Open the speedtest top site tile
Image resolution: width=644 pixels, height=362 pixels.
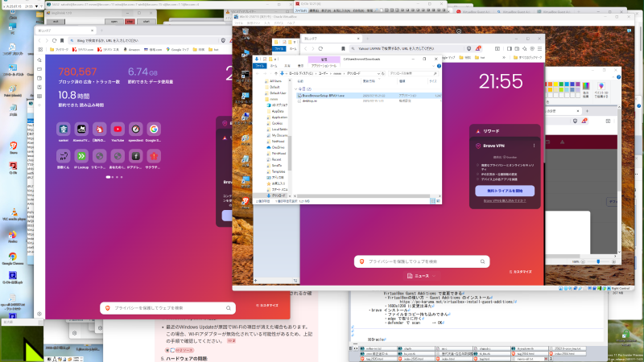pyautogui.click(x=135, y=130)
